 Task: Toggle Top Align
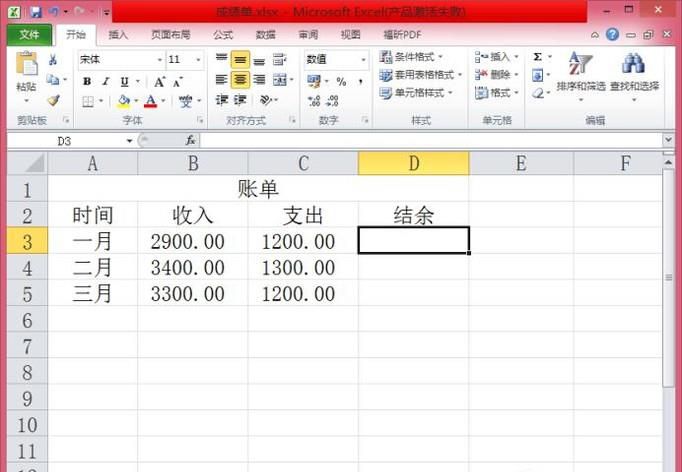pyautogui.click(x=222, y=60)
